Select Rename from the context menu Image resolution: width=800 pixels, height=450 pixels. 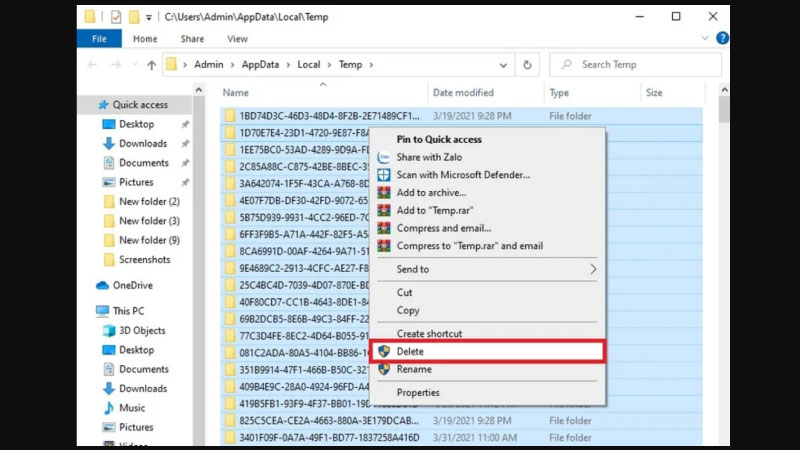click(413, 370)
